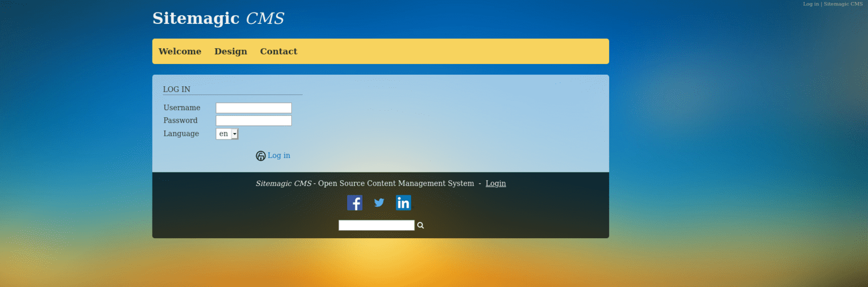
Task: Click the blue Log in link text
Action: pos(279,156)
